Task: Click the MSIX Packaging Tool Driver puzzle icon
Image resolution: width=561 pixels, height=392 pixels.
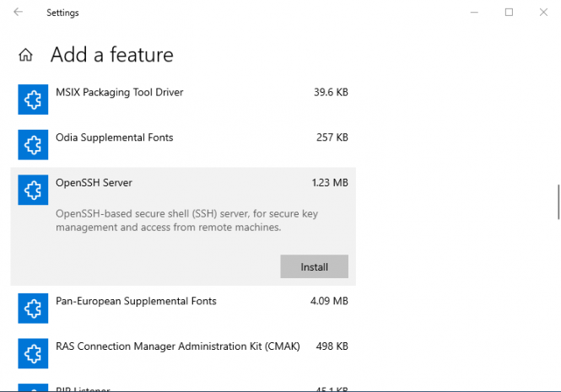Action: (31, 100)
